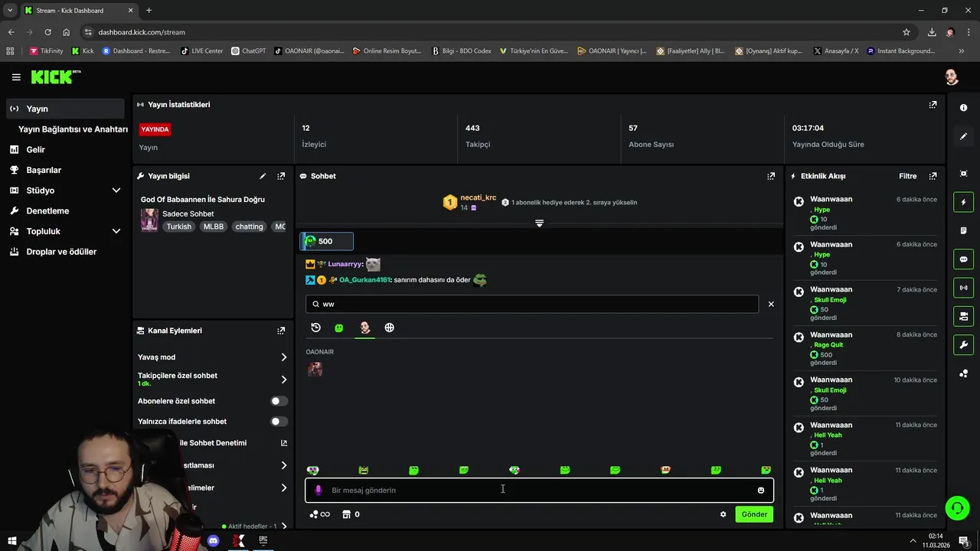
Task: Click the necati_krc leaderboard name
Action: point(479,197)
